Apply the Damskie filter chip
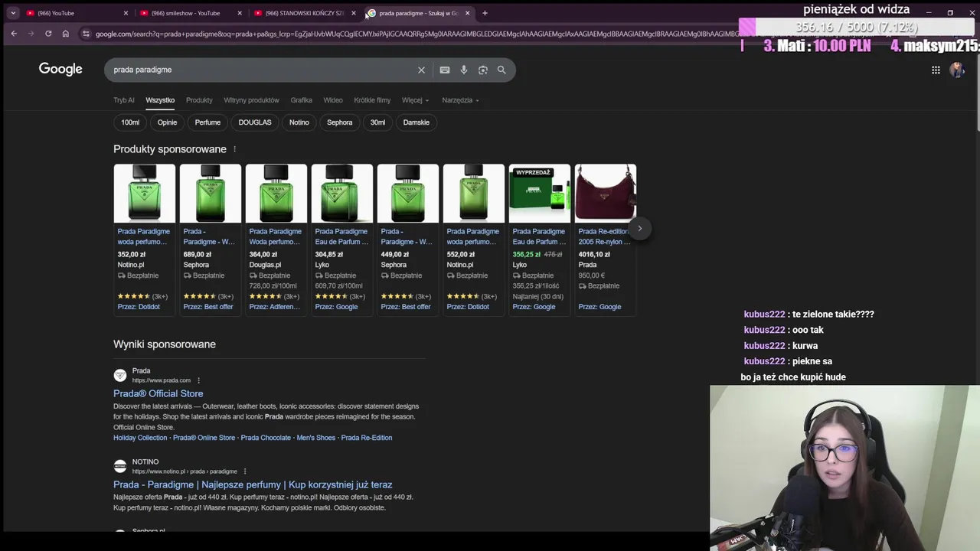 [416, 122]
